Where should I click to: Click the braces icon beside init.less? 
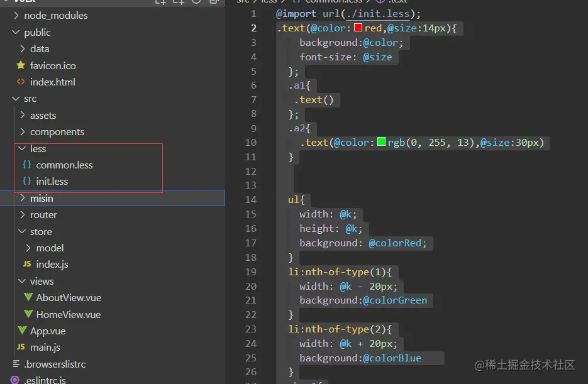tap(27, 181)
